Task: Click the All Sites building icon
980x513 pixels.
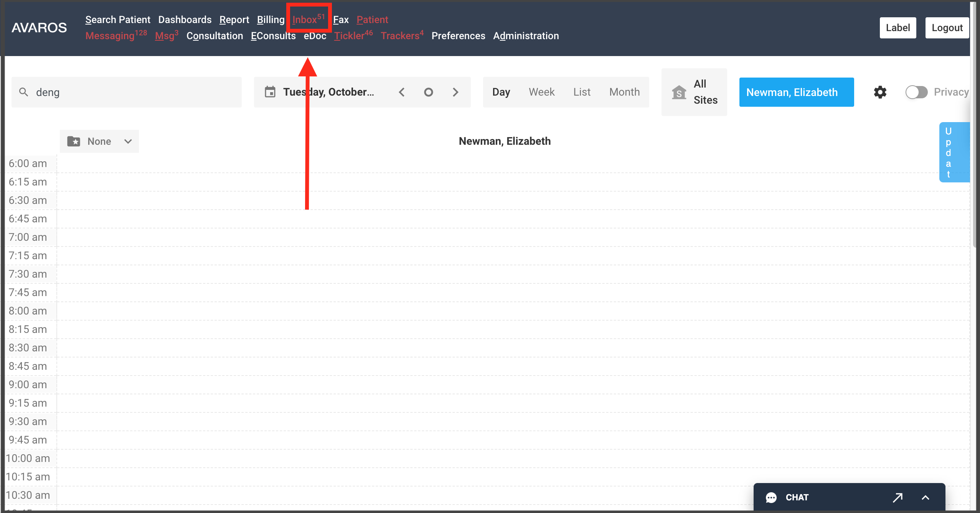Action: click(679, 92)
